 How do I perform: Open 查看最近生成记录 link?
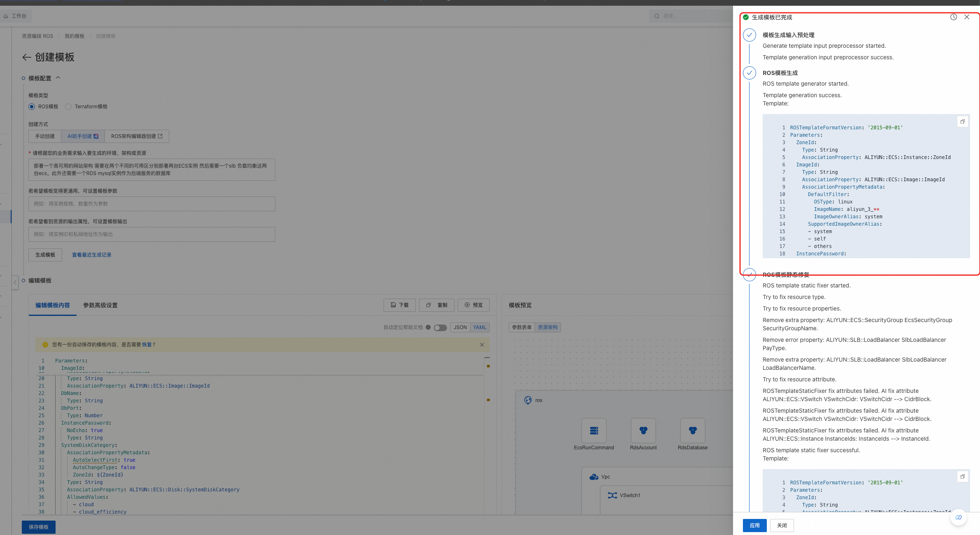point(91,255)
